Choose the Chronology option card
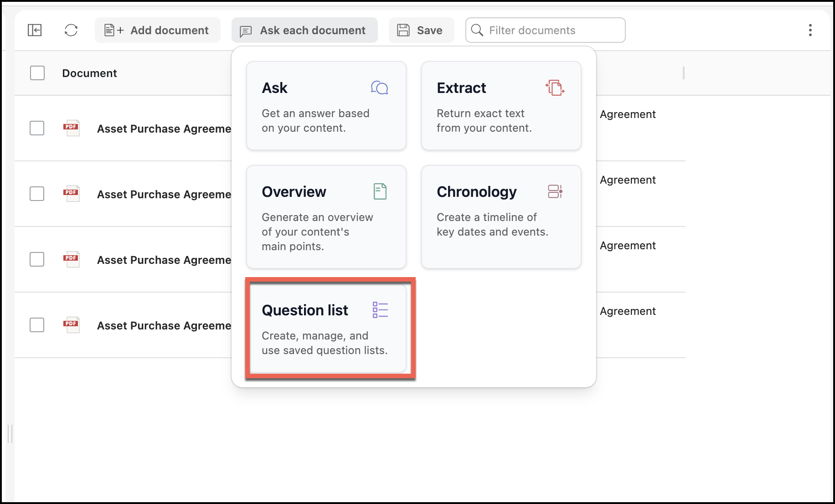 [x=501, y=217]
